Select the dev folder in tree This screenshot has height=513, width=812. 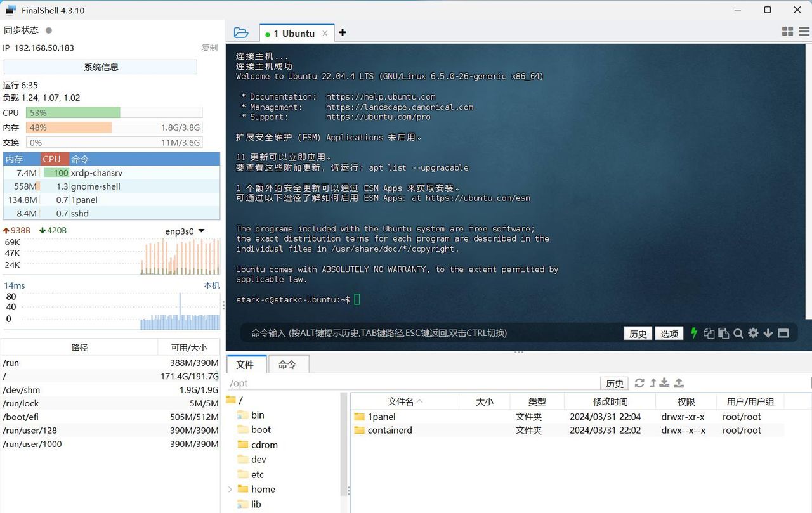pos(252,459)
